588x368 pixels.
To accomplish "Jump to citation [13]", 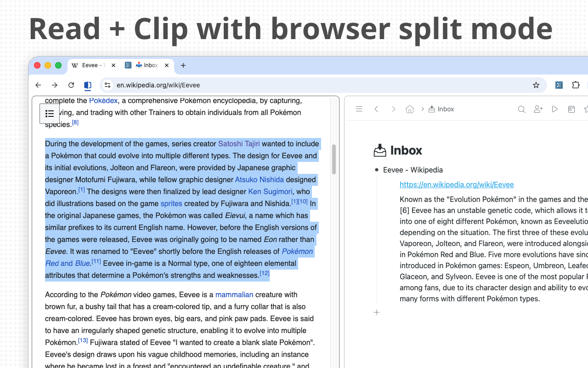I will point(83,340).
